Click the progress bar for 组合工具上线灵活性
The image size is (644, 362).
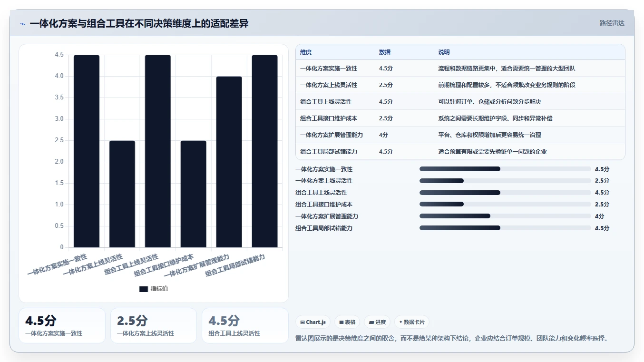pos(505,193)
